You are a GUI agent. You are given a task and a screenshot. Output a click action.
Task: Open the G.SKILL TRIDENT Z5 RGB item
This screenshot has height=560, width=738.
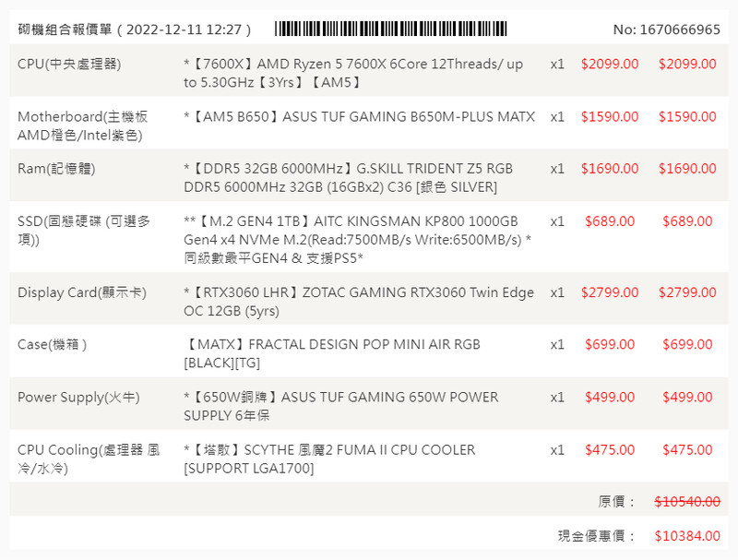(348, 178)
